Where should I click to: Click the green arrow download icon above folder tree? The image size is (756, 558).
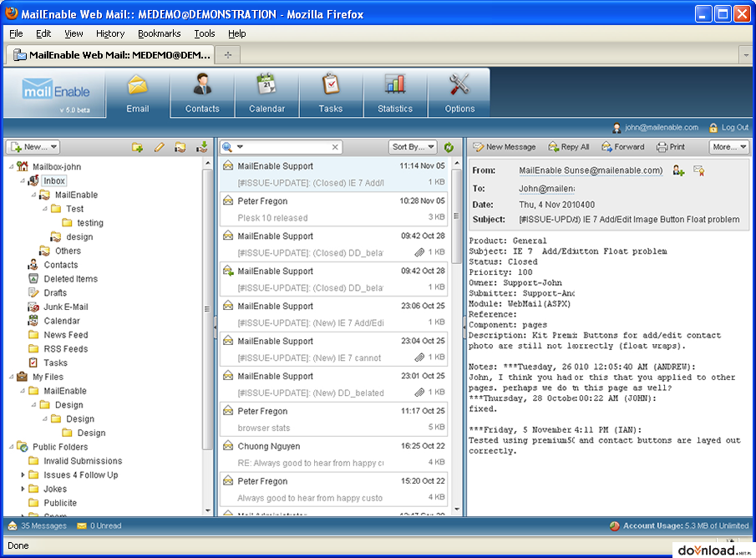tap(202, 147)
